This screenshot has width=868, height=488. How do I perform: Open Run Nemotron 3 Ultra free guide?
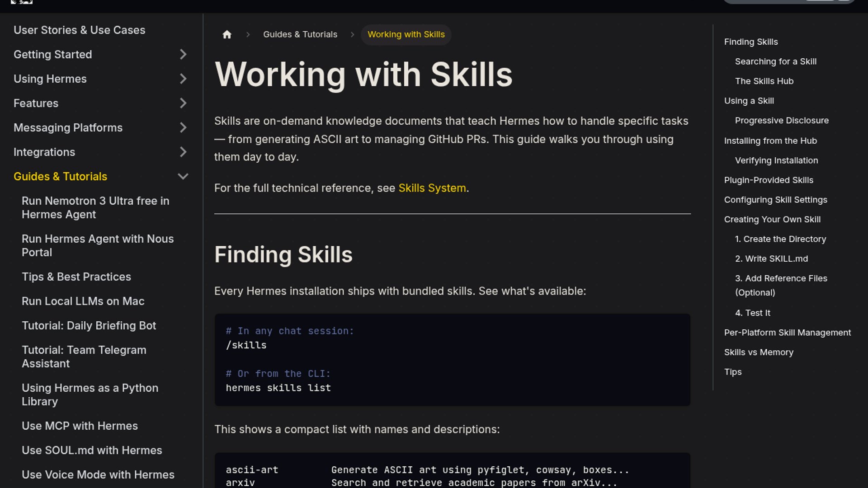click(96, 207)
